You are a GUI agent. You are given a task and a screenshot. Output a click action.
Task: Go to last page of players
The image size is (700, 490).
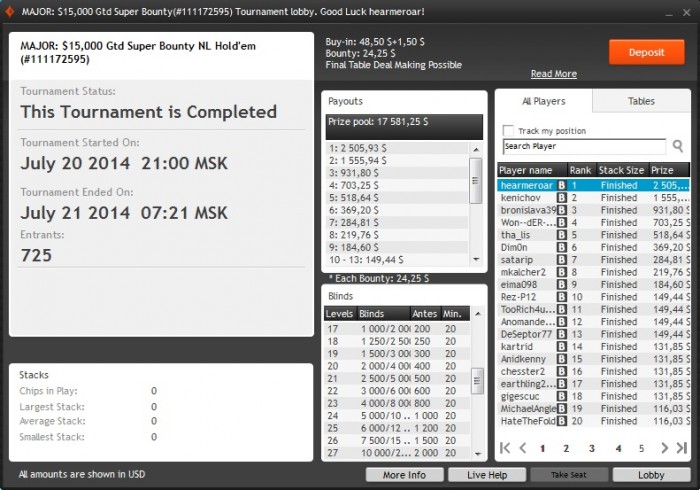click(x=682, y=448)
